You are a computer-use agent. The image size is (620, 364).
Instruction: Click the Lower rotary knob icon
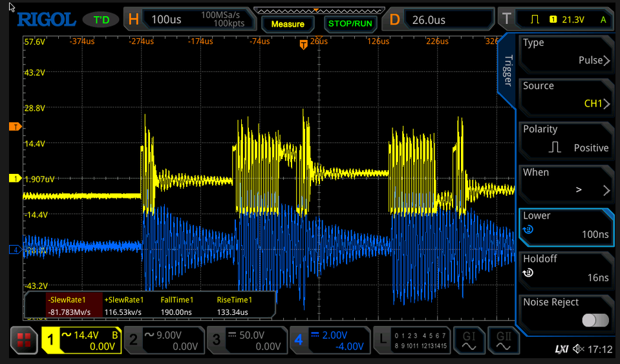point(528,230)
